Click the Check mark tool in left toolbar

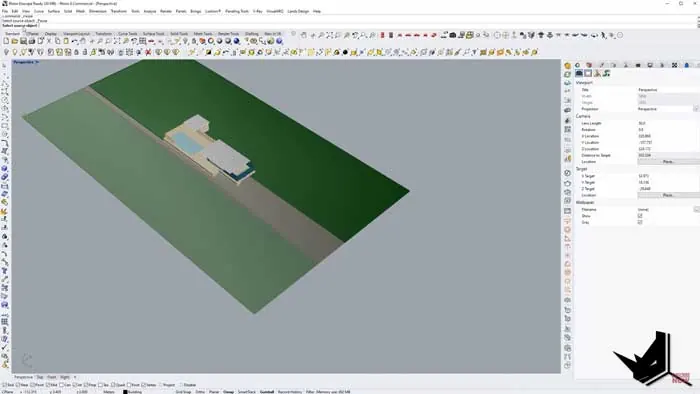coord(4,348)
